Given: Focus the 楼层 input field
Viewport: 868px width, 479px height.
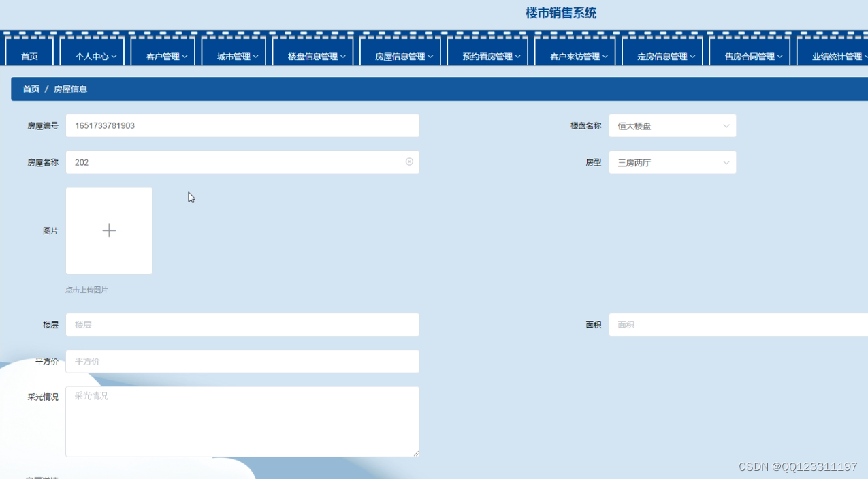Looking at the screenshot, I should point(242,325).
